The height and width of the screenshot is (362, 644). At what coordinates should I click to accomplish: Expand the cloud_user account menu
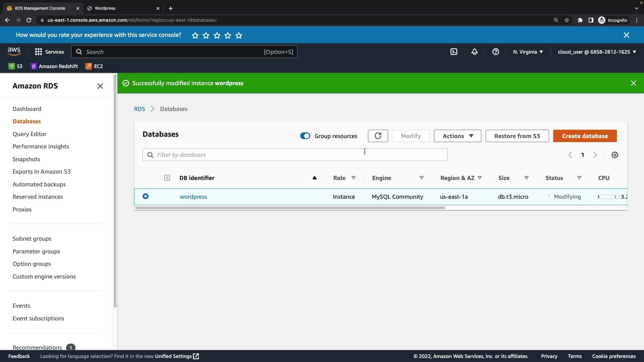point(597,52)
